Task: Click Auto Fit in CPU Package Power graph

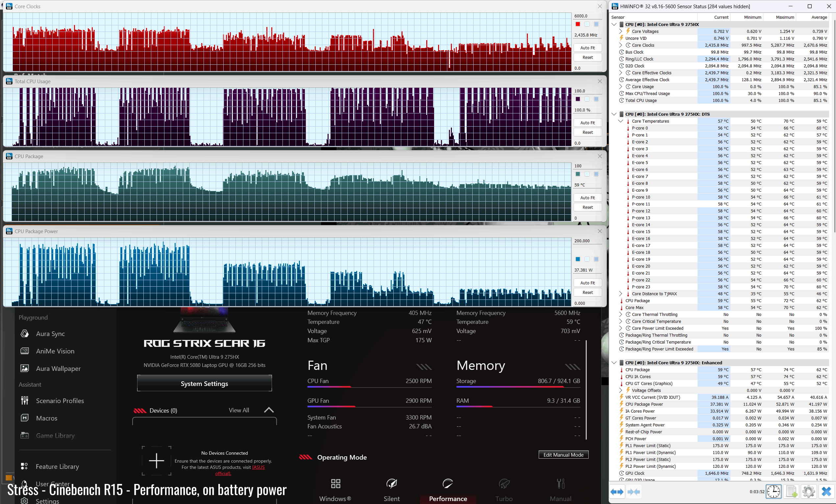Action: [588, 283]
